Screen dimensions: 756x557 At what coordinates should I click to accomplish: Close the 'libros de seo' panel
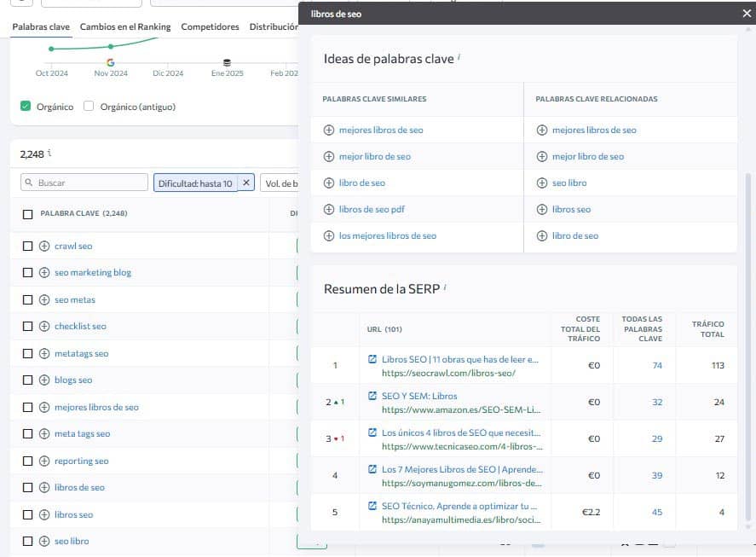pos(747,14)
